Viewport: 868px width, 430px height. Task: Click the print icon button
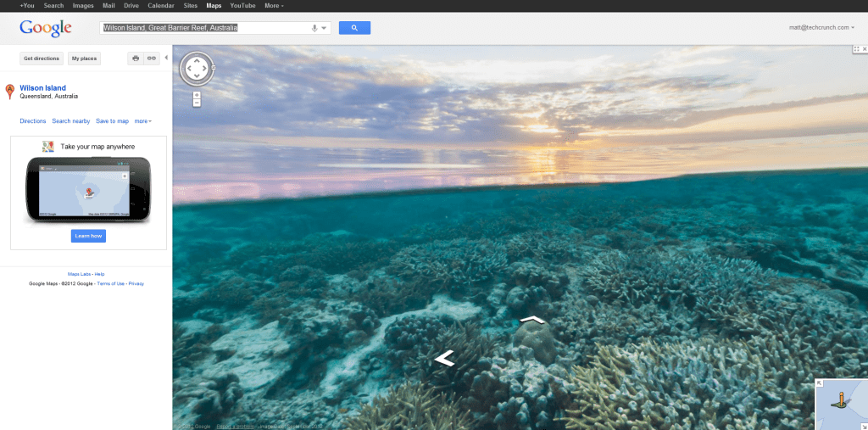tap(136, 59)
